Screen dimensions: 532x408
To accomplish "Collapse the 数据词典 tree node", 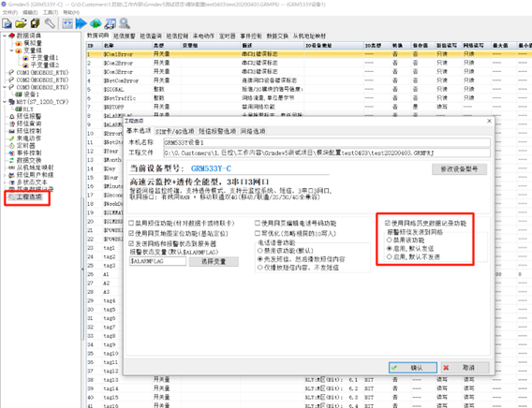I will 5,36.
